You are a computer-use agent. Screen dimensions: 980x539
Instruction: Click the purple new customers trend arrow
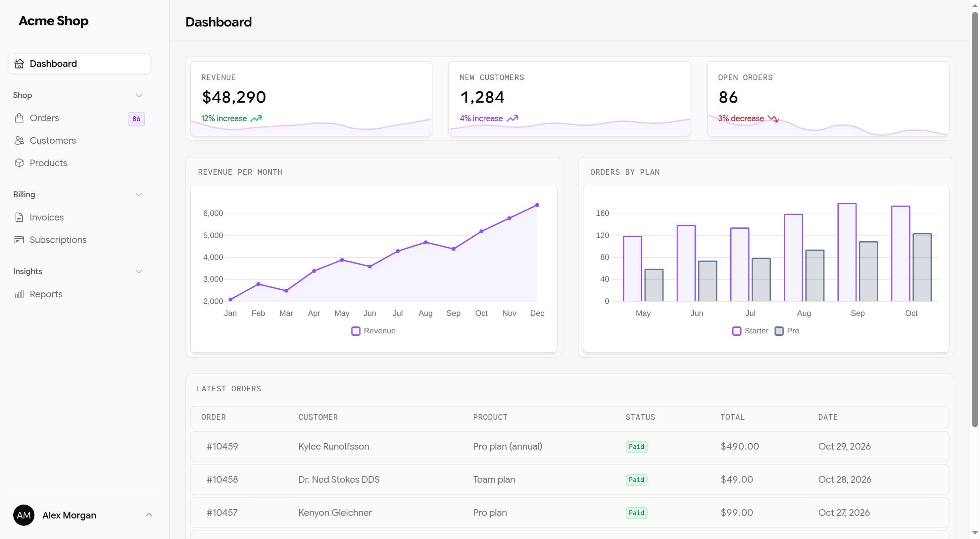(513, 118)
